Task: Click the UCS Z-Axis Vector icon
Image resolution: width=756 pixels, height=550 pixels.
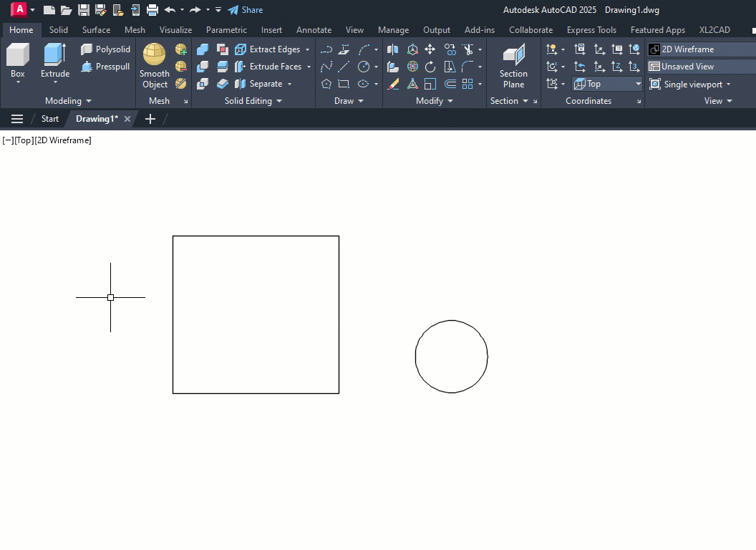Action: (616, 67)
